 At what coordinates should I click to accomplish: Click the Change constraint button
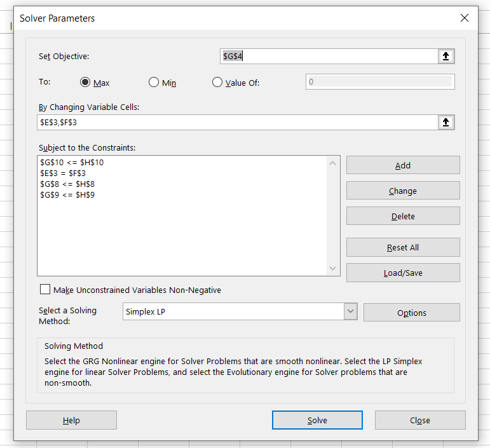pyautogui.click(x=402, y=191)
